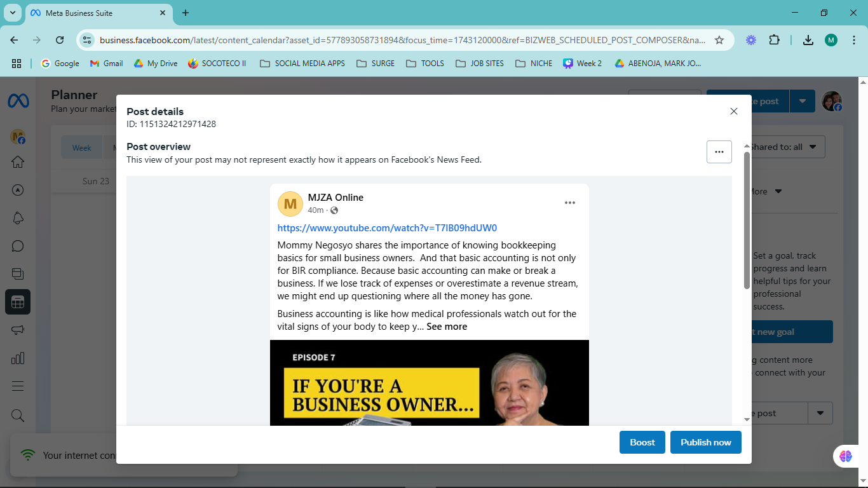Viewport: 868px width, 488px height.
Task: Expand the More dropdown in Planner
Action: 766,191
